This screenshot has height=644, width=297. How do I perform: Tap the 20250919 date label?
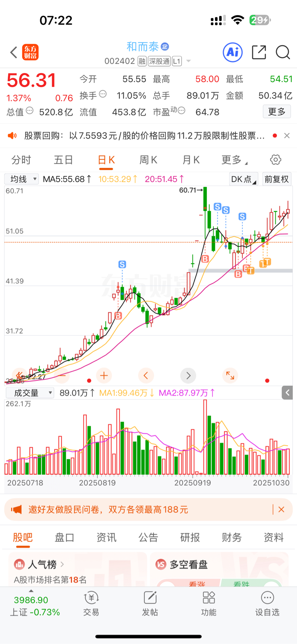193,483
